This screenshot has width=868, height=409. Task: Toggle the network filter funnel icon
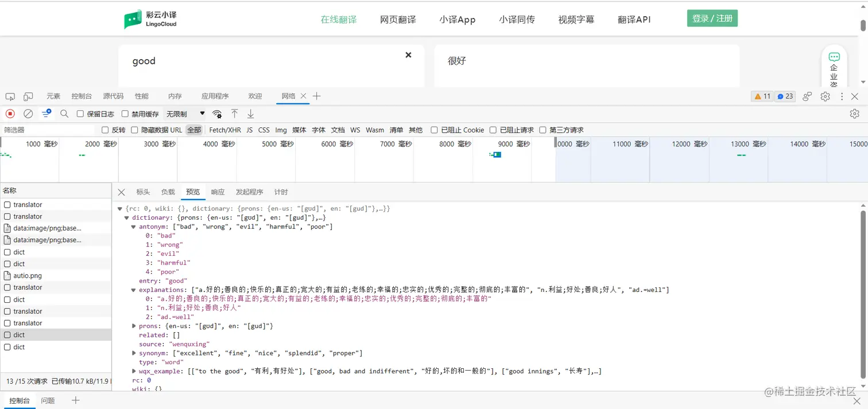46,114
